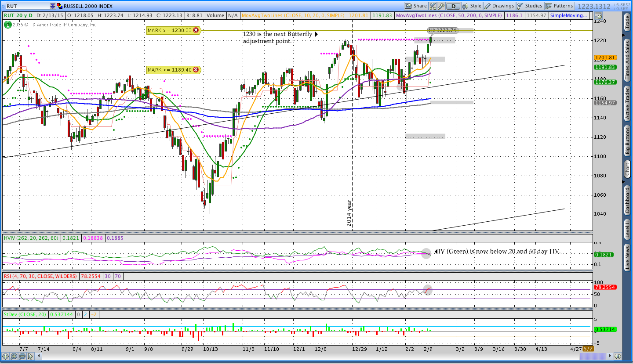Screen dimensions: 633x364
Task: Open the Times And Sales tab
Action: [628, 59]
